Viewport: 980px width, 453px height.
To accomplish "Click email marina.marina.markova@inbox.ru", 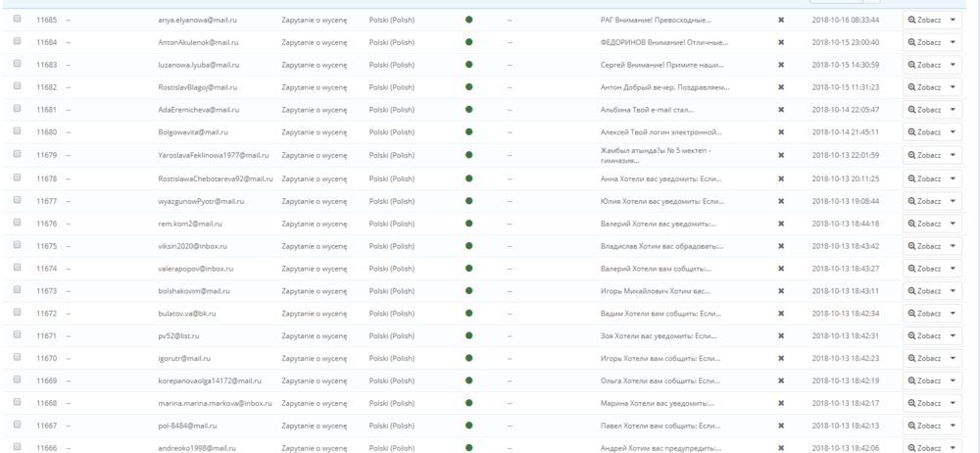I will [x=215, y=404].
